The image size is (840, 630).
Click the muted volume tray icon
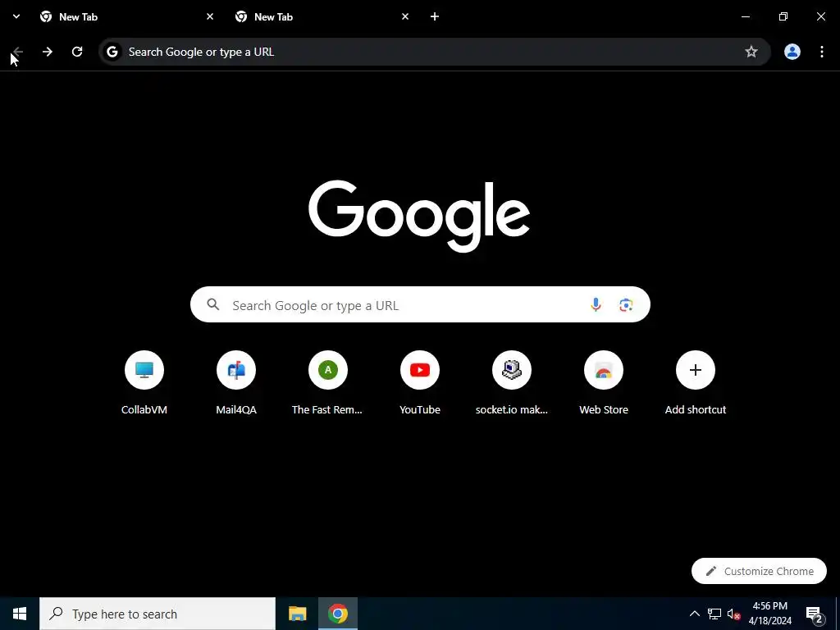(733, 614)
